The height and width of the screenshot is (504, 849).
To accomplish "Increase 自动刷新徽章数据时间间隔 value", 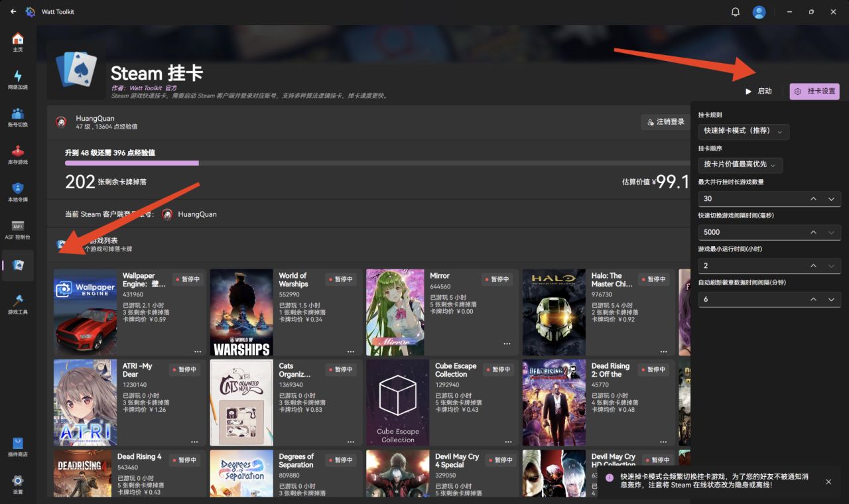I will pos(813,300).
